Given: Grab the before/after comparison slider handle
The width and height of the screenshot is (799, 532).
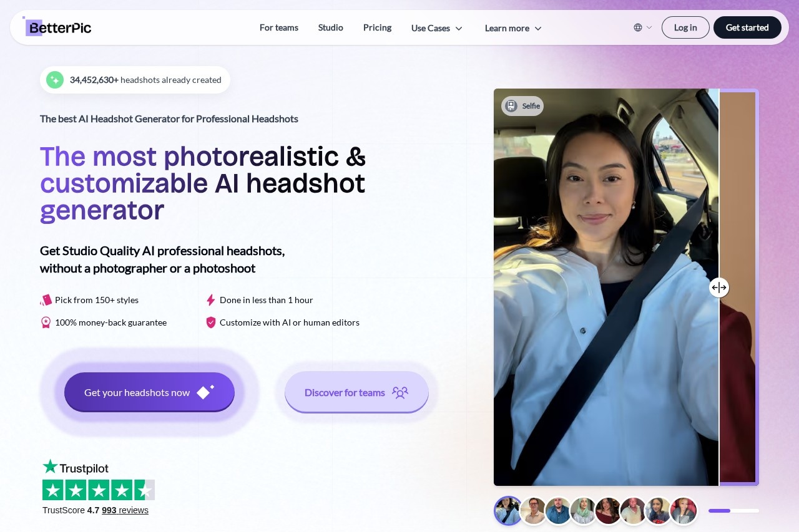Looking at the screenshot, I should 719,288.
